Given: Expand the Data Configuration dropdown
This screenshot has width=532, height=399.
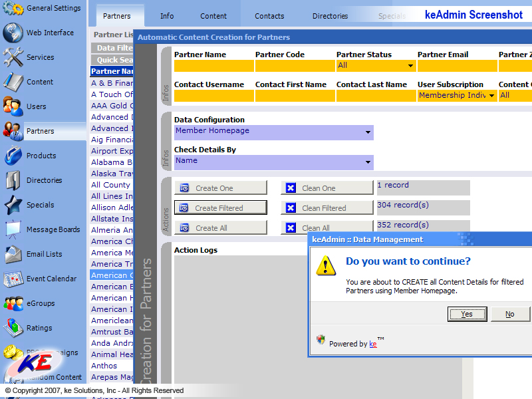Looking at the screenshot, I should click(274, 132).
